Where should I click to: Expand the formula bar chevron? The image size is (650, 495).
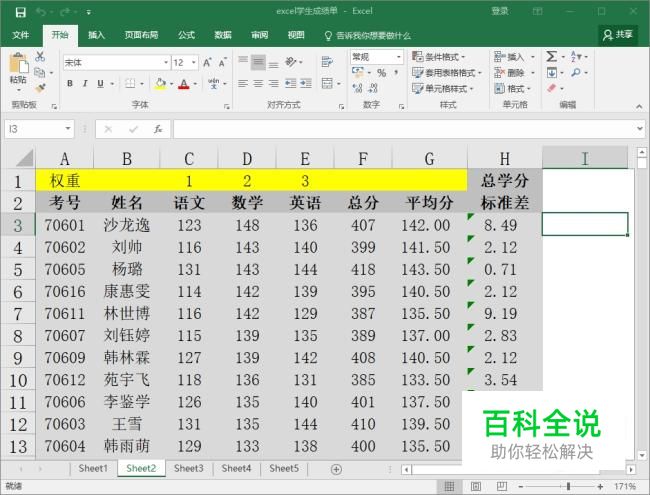tap(640, 129)
